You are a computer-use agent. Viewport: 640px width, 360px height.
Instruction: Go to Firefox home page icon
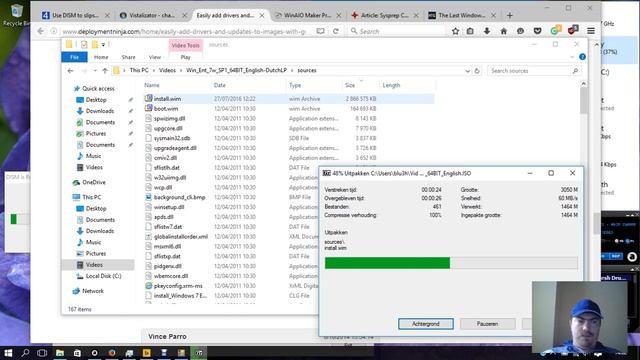click(504, 31)
